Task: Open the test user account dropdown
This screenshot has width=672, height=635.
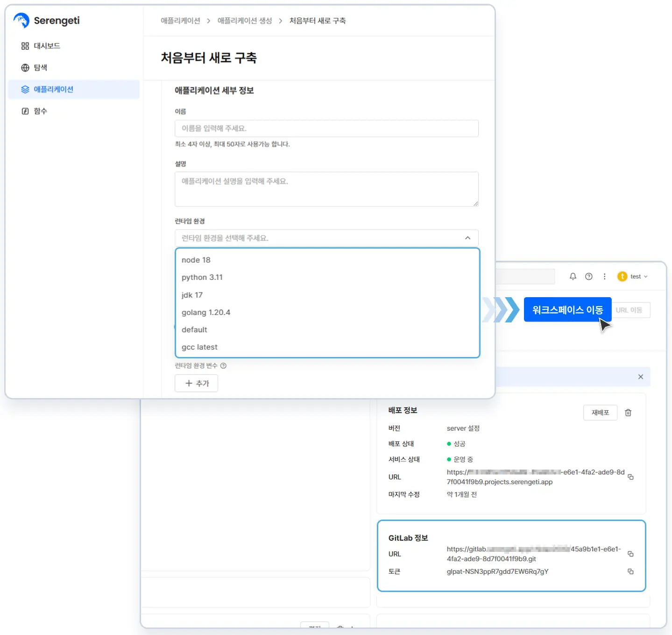Action: (633, 277)
